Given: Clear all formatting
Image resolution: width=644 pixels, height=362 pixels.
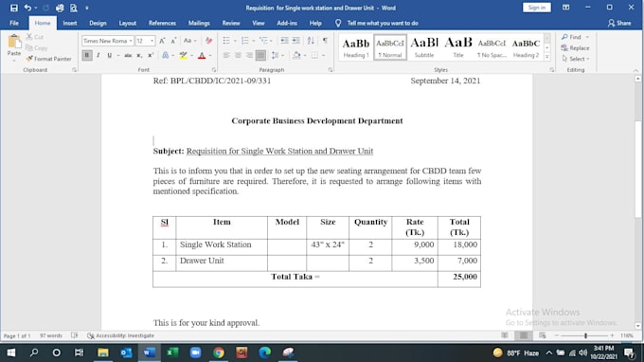Looking at the screenshot, I should click(208, 41).
